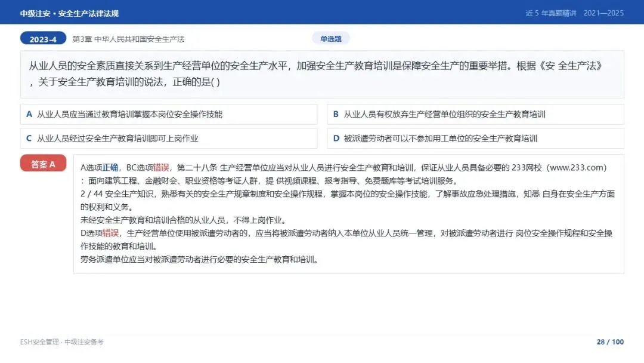Select answer option A 从业人员应当通过教育培训
Image resolution: width=644 pixels, height=363 pixels.
pos(168,114)
